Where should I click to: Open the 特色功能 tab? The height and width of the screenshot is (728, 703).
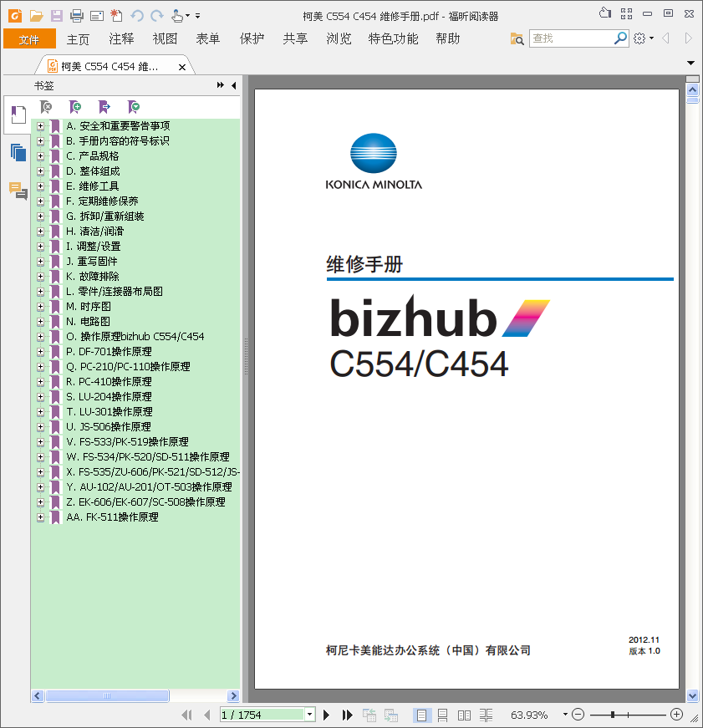[x=393, y=39]
